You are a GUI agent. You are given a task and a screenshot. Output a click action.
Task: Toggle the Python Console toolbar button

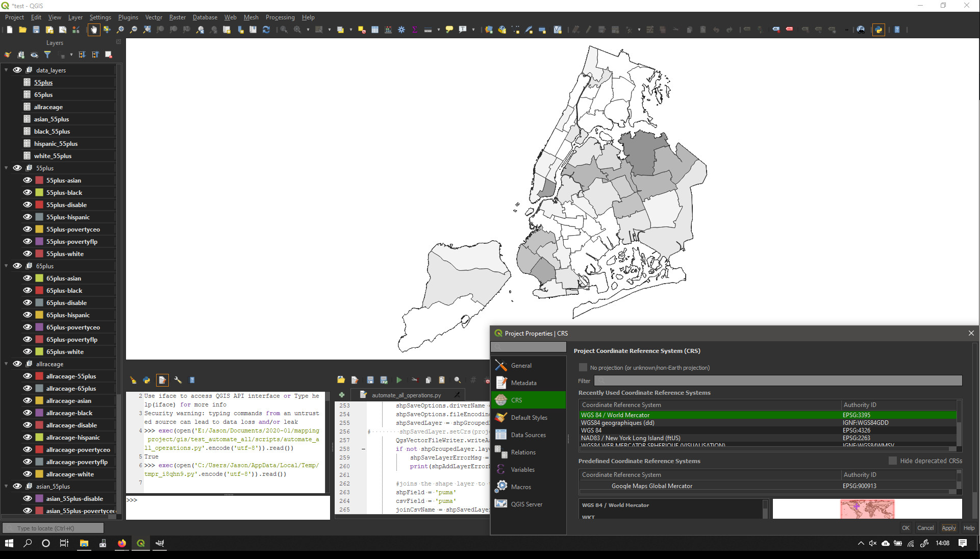click(x=878, y=30)
